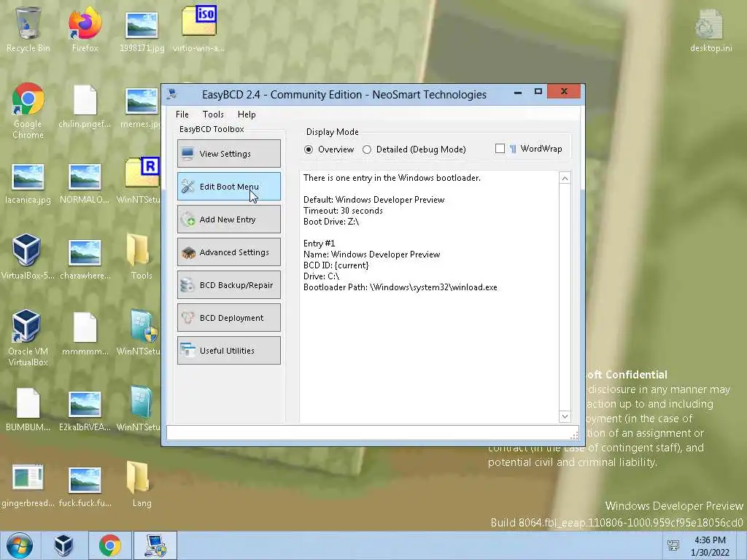The height and width of the screenshot is (560, 747).
Task: Select the NORMALO image file icon
Action: 85,183
